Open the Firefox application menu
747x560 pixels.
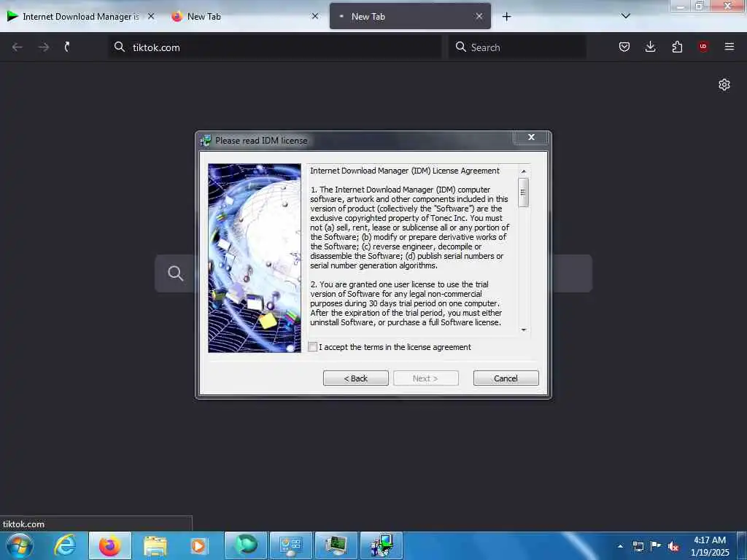[x=729, y=47]
